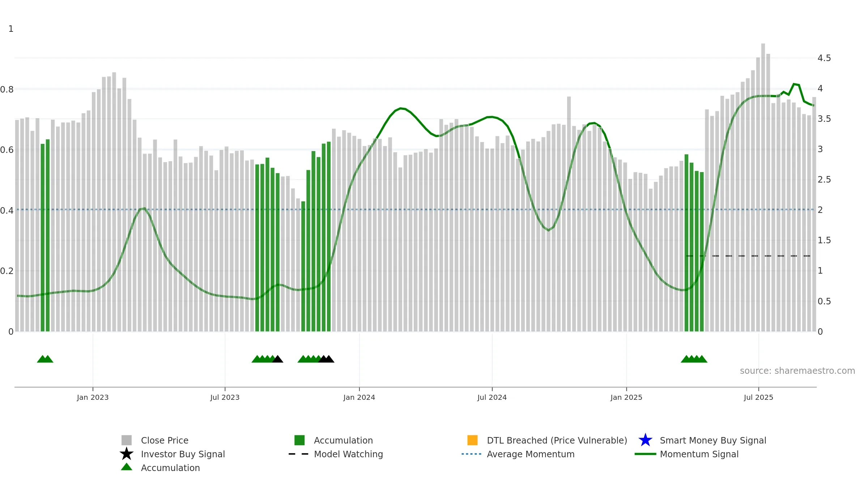
Task: Click the gray Close Price legend swatch
Action: tap(127, 440)
